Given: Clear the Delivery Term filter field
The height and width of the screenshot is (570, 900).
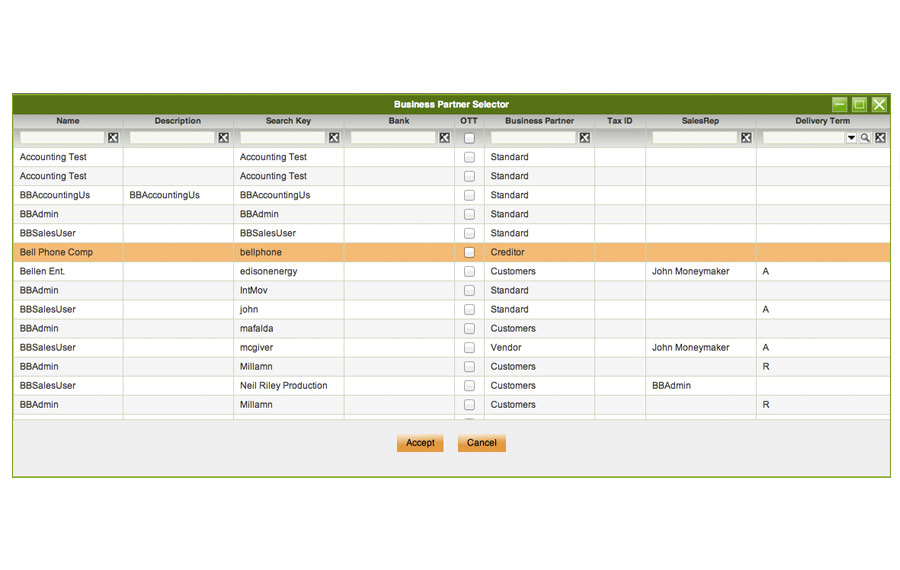Looking at the screenshot, I should (x=880, y=138).
